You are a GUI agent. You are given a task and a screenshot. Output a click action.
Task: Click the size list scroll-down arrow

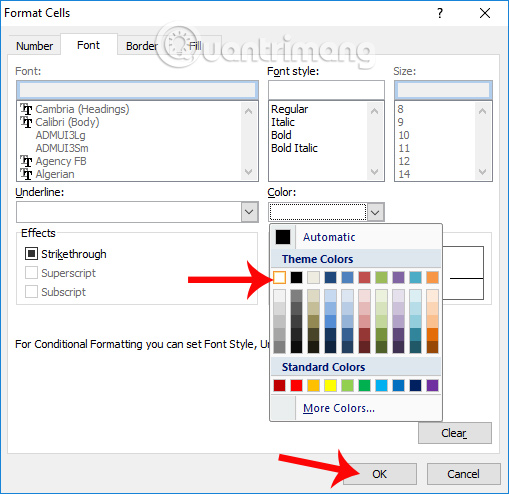pyautogui.click(x=482, y=172)
